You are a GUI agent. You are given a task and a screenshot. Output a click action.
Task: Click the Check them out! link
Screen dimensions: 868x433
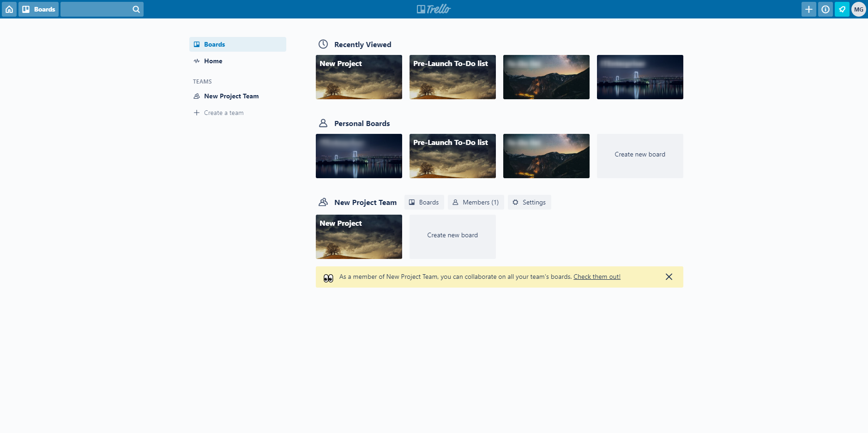click(x=597, y=277)
